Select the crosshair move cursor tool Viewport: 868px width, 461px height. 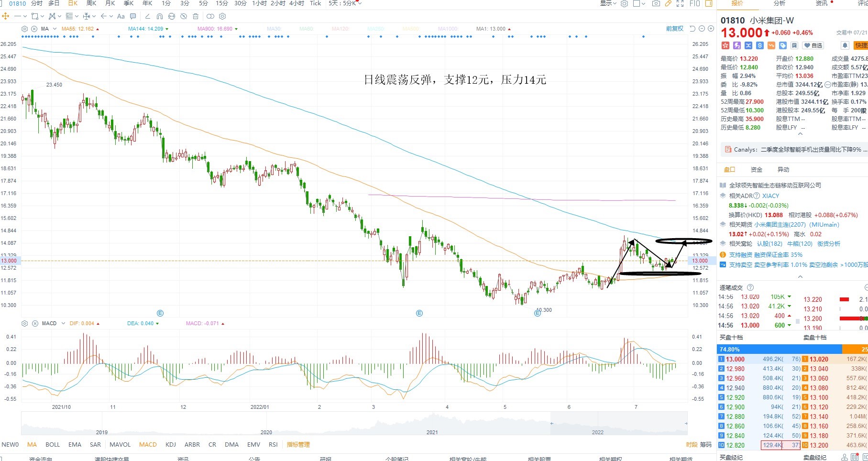(6, 16)
